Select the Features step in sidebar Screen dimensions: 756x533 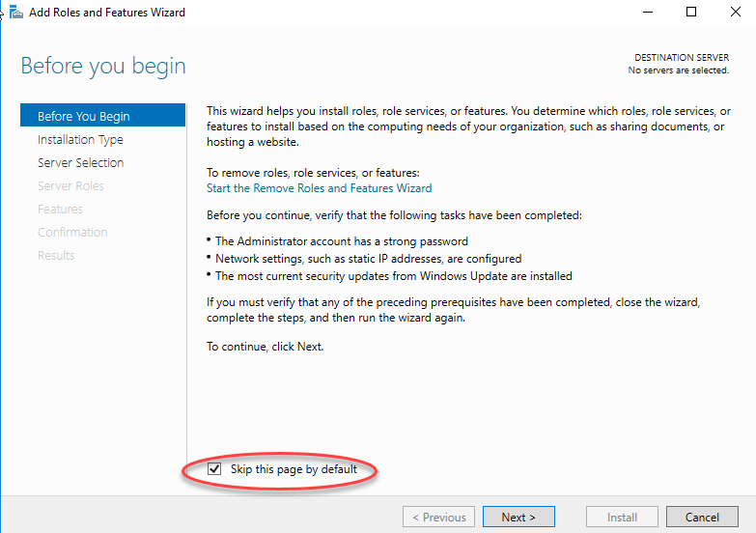60,209
